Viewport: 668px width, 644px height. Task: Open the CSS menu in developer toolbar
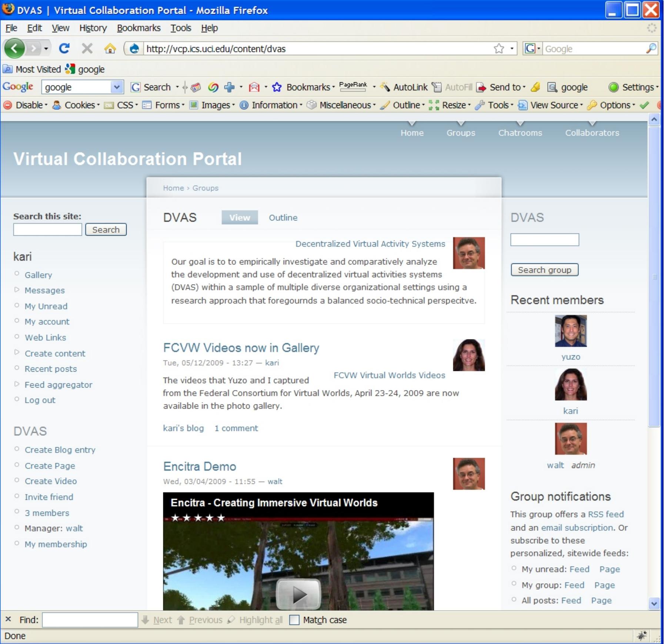pos(121,105)
